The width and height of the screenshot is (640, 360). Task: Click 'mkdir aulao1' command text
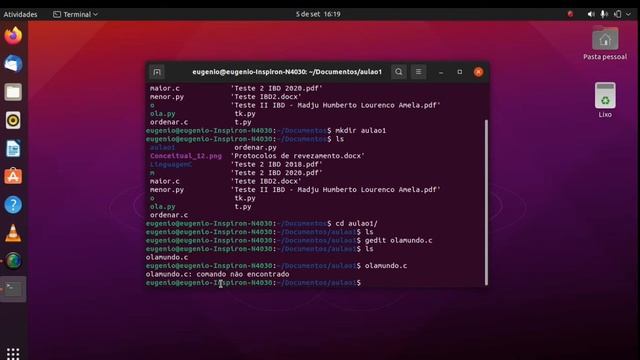pyautogui.click(x=360, y=131)
